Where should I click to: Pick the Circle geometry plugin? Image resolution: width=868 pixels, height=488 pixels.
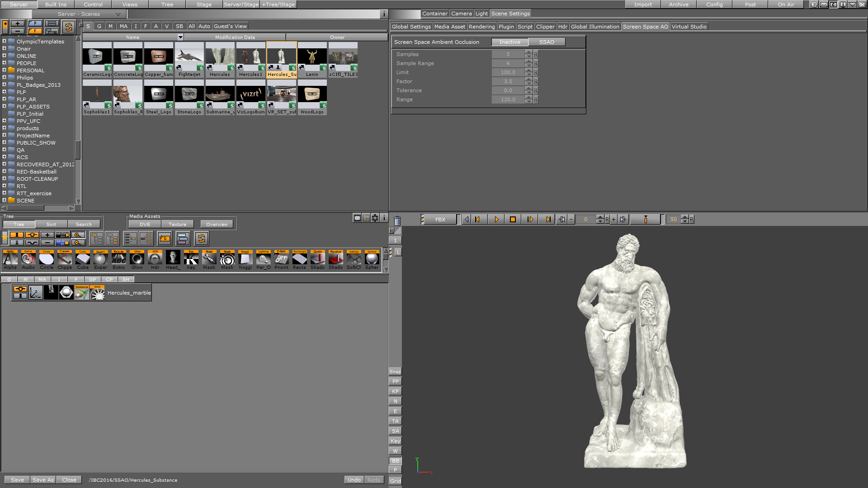click(x=47, y=259)
